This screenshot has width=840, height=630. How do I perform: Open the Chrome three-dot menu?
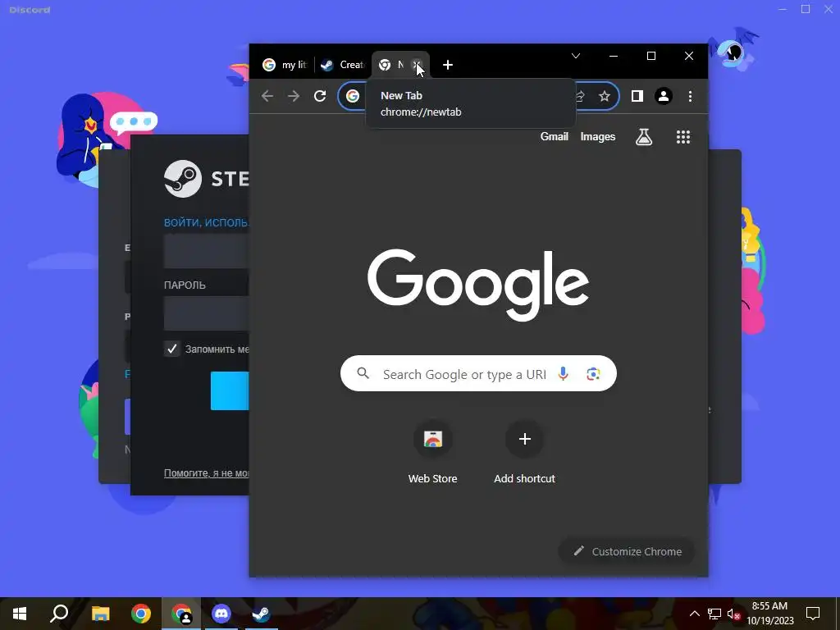[690, 97]
